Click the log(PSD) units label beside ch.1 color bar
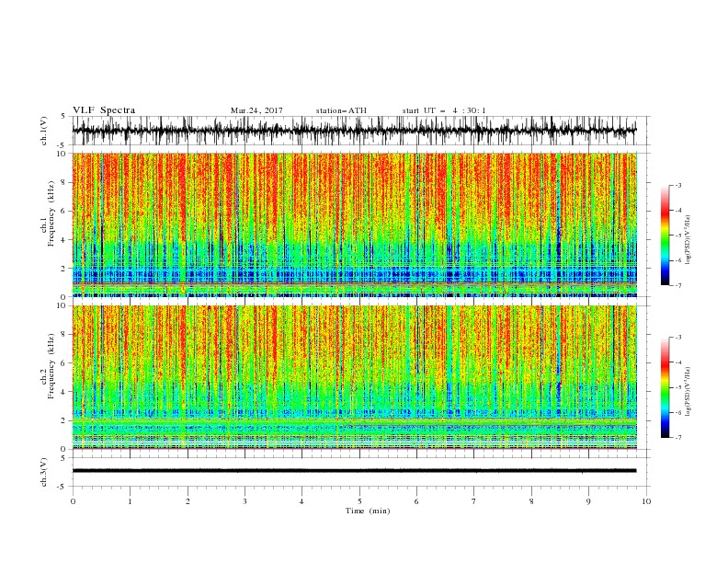 [x=688, y=240]
